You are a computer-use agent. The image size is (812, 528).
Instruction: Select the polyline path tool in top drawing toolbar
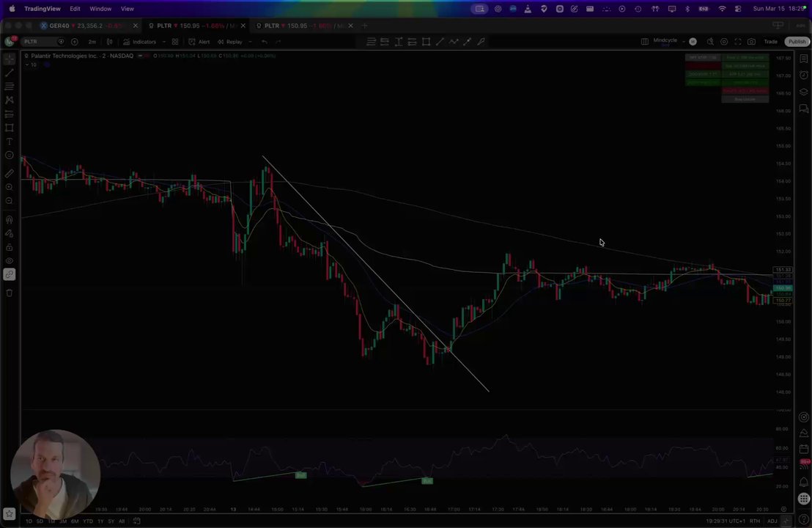pos(454,42)
